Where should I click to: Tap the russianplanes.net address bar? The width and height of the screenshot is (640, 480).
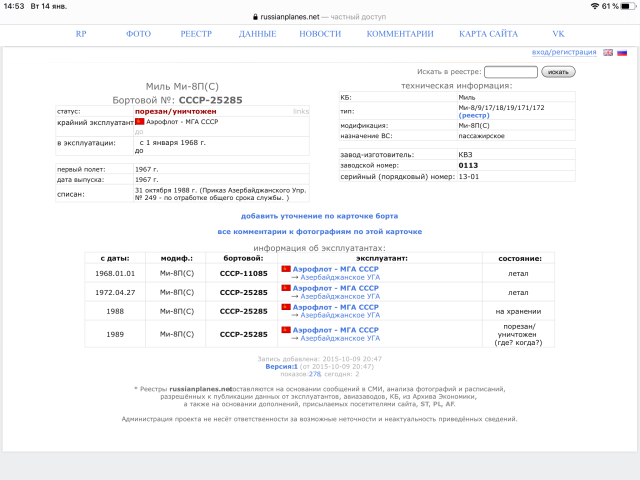click(319, 17)
